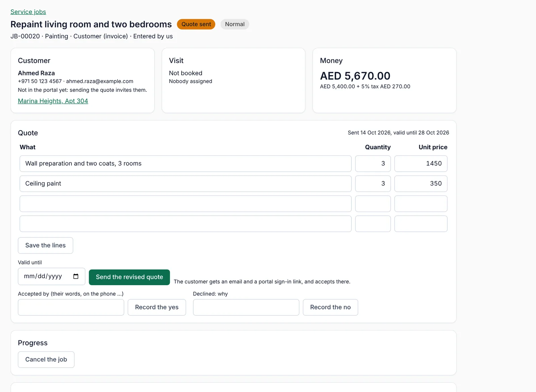Open the calendar picker icon in Valid until
This screenshot has width=536, height=392.
[76, 276]
